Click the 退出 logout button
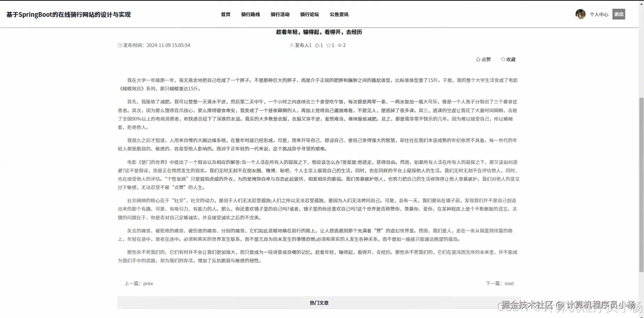Image resolution: width=644 pixels, height=318 pixels. (618, 14)
